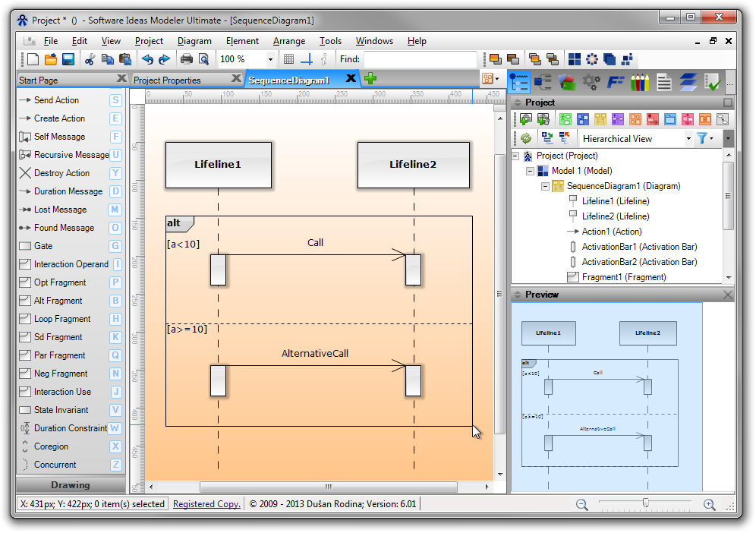Screen dimensions: 756x533
Task: Open the Project tree sidebar panel icon
Action: tap(519, 82)
